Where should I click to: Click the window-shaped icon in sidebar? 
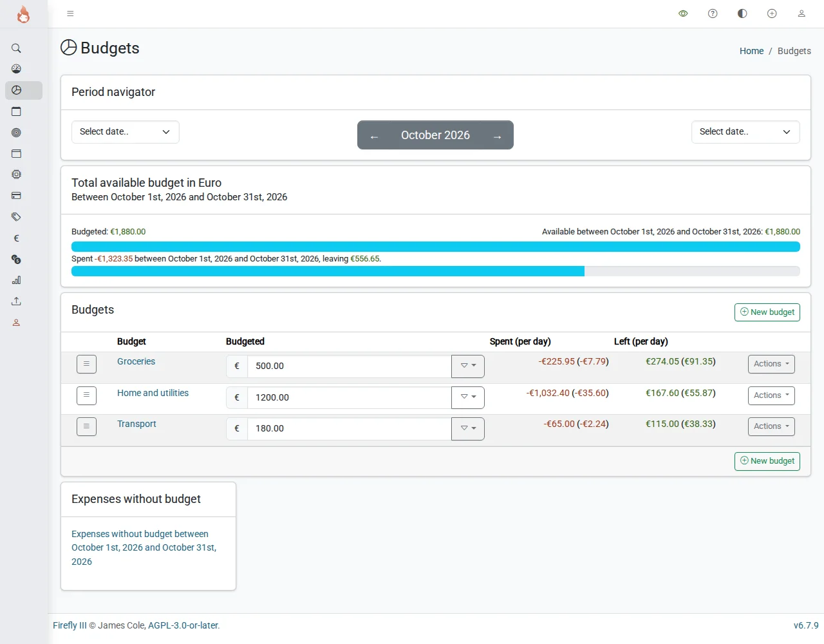point(16,154)
